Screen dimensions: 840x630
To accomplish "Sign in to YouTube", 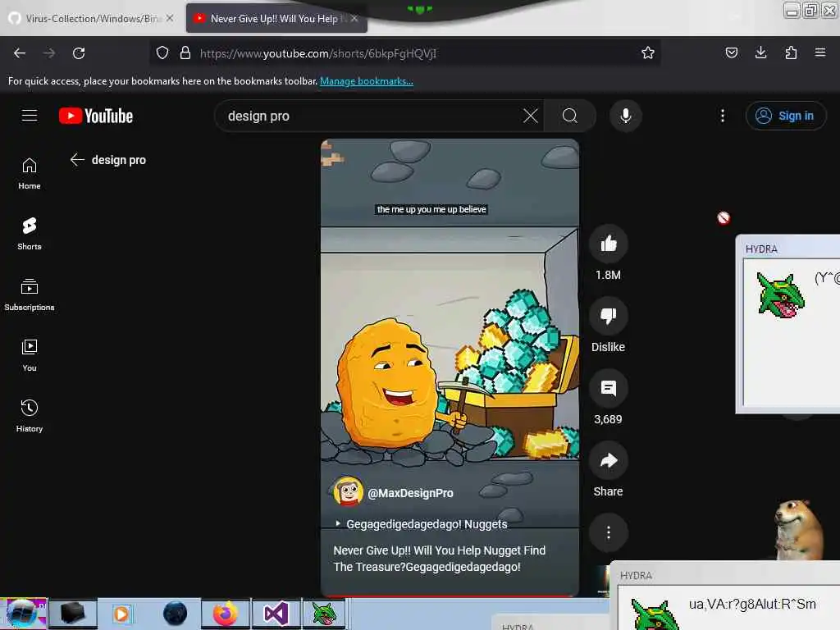I will coord(786,116).
